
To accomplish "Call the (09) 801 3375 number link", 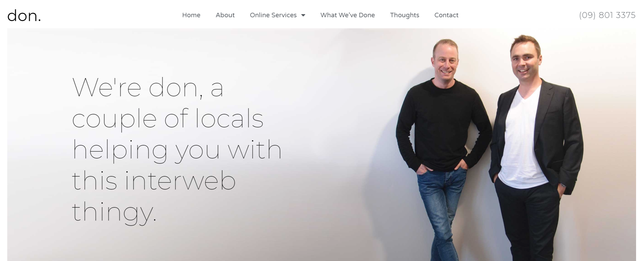I will pos(607,15).
